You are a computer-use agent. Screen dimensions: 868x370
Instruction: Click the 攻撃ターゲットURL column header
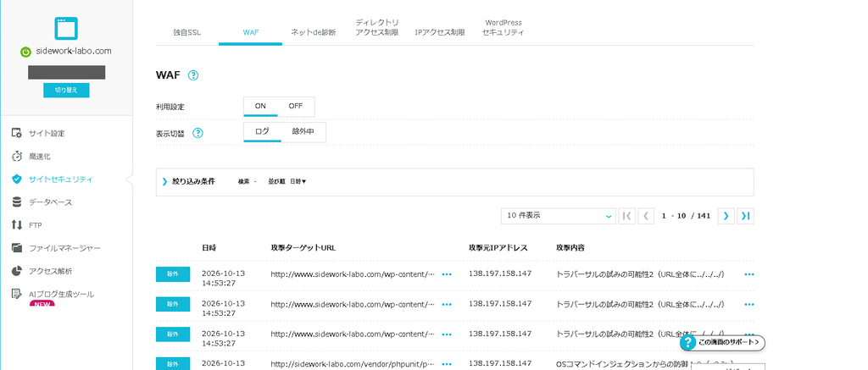pos(303,247)
